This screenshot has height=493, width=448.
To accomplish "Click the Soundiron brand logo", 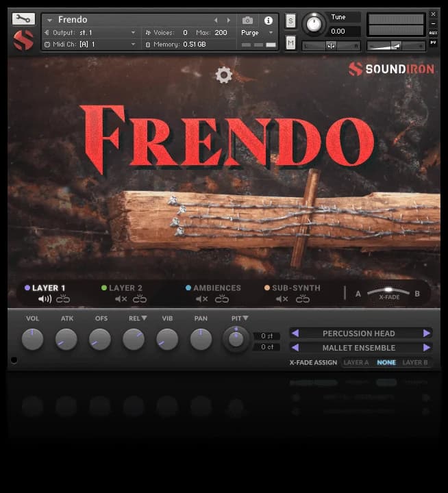I will [391, 69].
